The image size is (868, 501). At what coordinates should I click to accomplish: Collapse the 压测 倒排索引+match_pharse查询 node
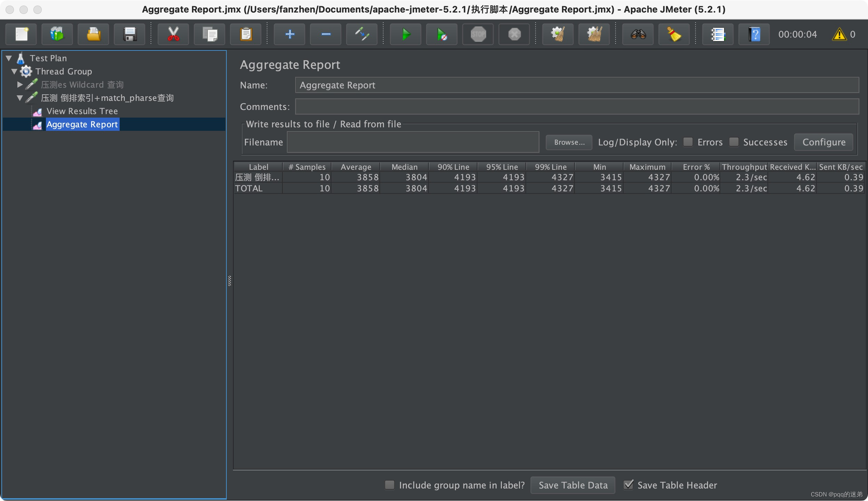20,98
